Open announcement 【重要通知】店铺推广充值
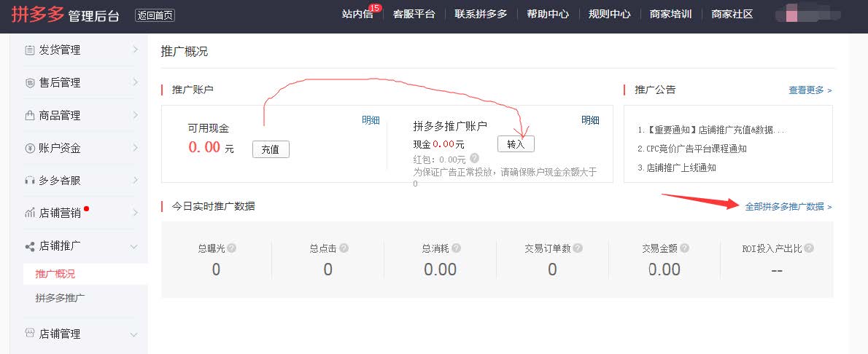The image size is (868, 354). coord(712,130)
